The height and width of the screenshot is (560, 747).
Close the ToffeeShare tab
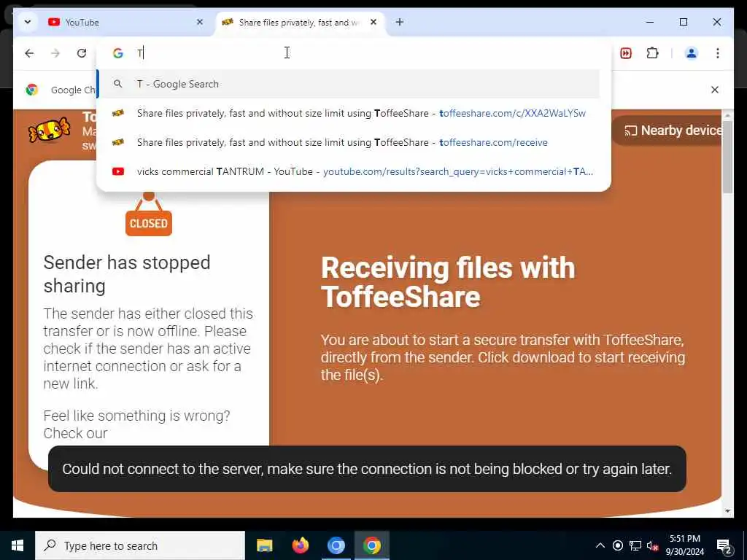tap(373, 22)
